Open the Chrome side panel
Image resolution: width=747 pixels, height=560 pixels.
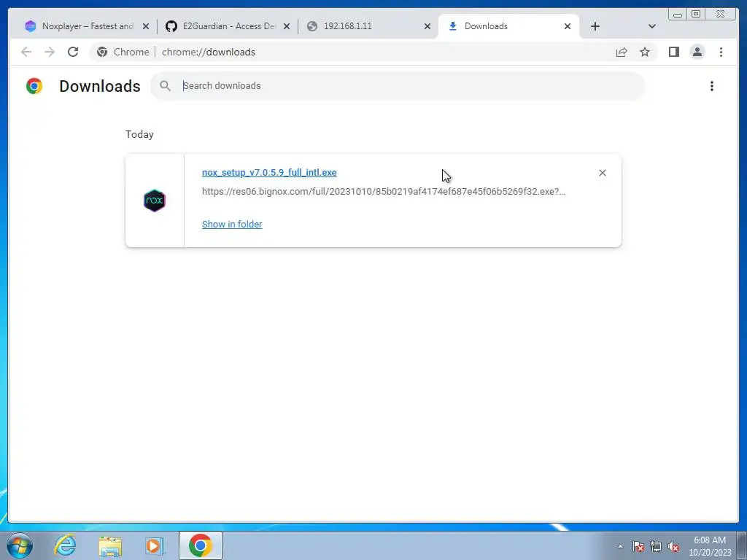[x=673, y=52]
